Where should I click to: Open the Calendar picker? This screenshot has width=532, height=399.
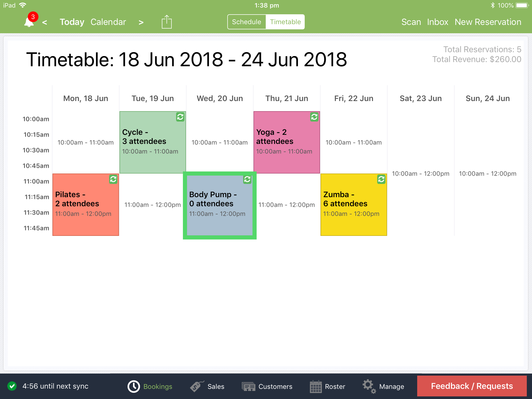108,22
